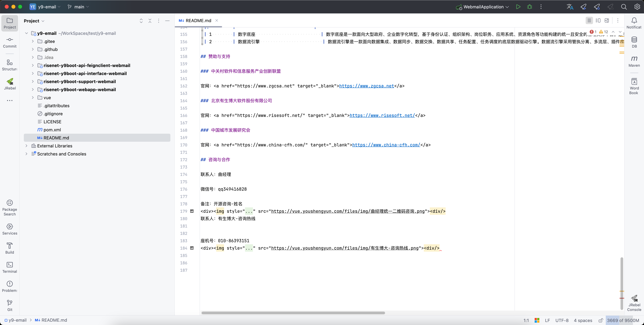This screenshot has height=325, width=644.
Task: Expand the .gitee folder
Action: [x=33, y=41]
